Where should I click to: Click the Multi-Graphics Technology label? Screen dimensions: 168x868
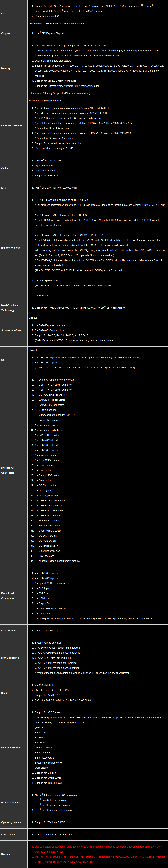click(x=9, y=308)
